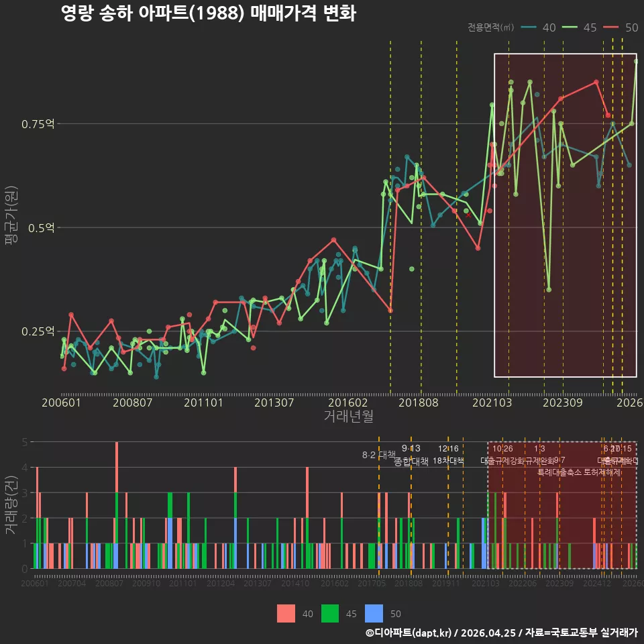The width and height of the screenshot is (644, 644).
Task: Click the 201602 x-axis label on price chart
Action: pyautogui.click(x=347, y=402)
